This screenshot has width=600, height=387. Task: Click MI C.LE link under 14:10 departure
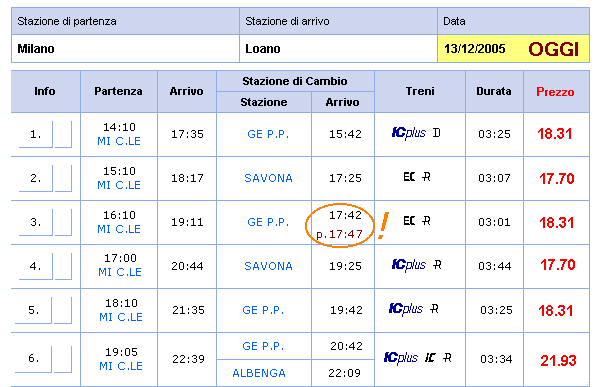pos(119,141)
